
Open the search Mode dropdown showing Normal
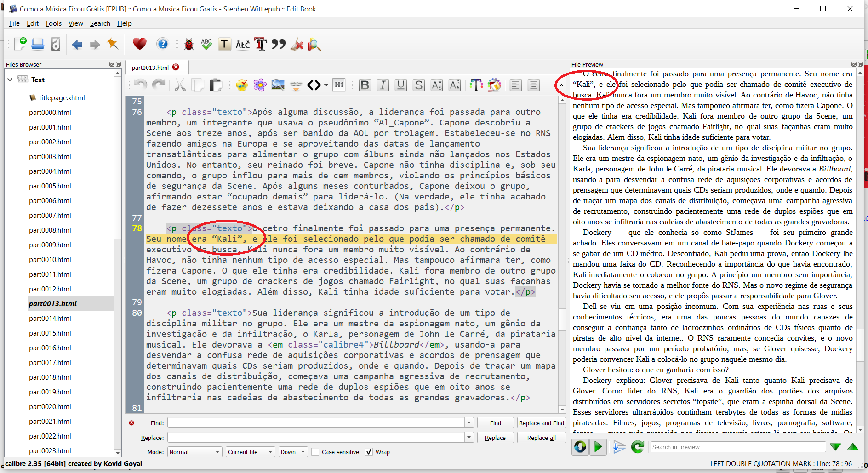tap(195, 452)
